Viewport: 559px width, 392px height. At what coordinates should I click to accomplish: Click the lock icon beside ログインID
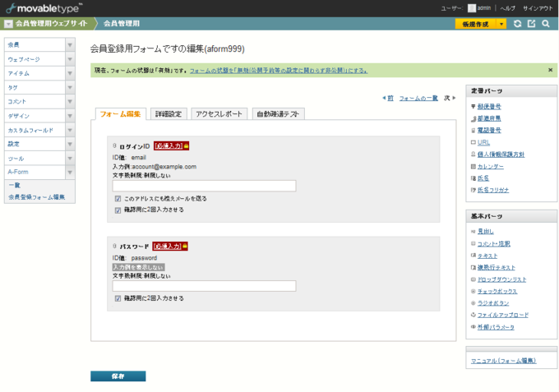[x=186, y=145]
